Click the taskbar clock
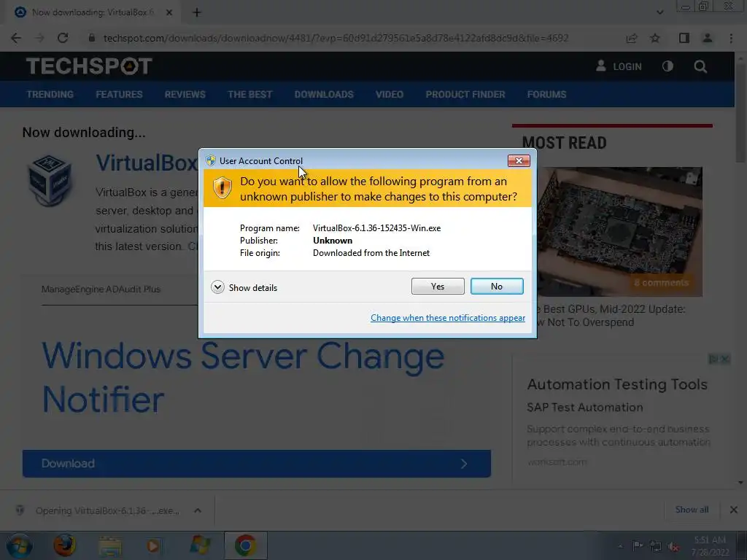Viewport: 747px width, 560px height. pyautogui.click(x=710, y=546)
